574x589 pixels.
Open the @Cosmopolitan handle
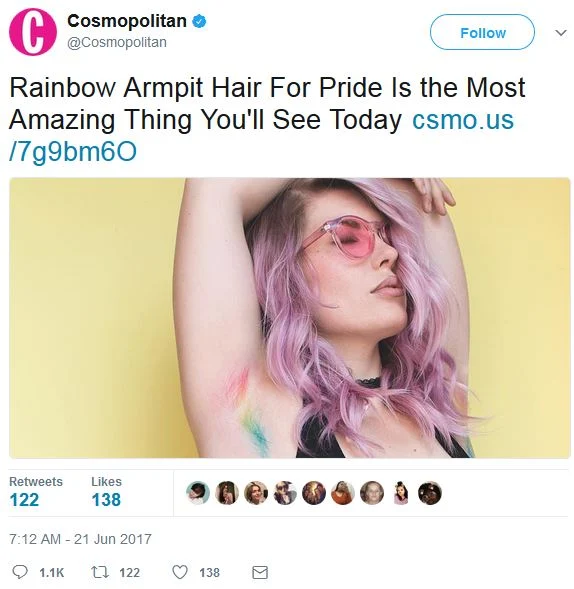117,42
